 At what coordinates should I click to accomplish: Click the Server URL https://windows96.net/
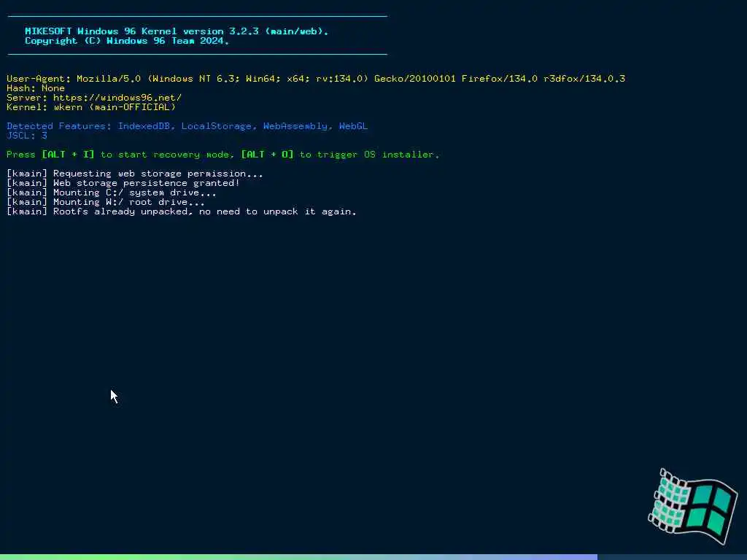tap(117, 98)
